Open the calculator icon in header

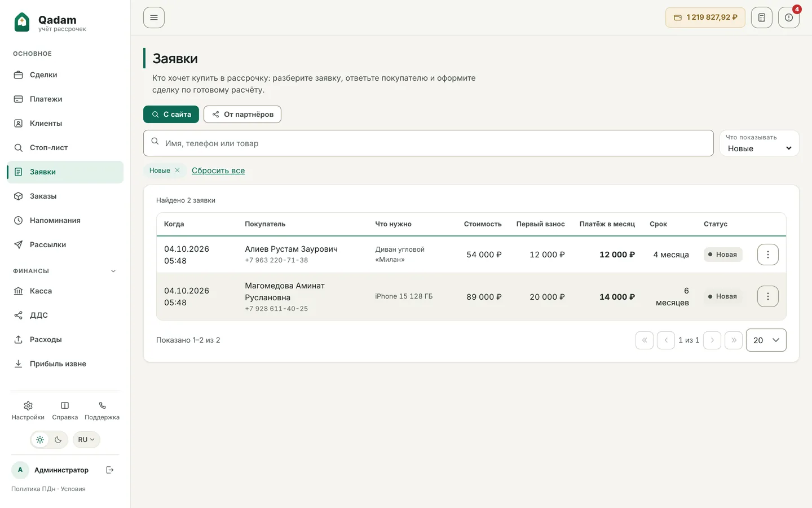761,17
